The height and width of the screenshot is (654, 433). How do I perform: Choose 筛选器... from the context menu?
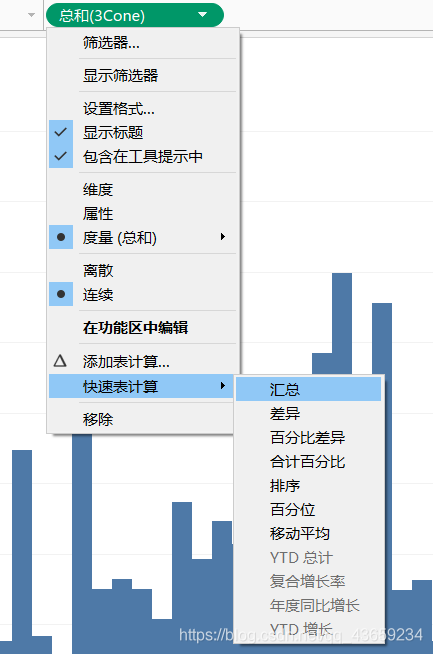pyautogui.click(x=143, y=43)
